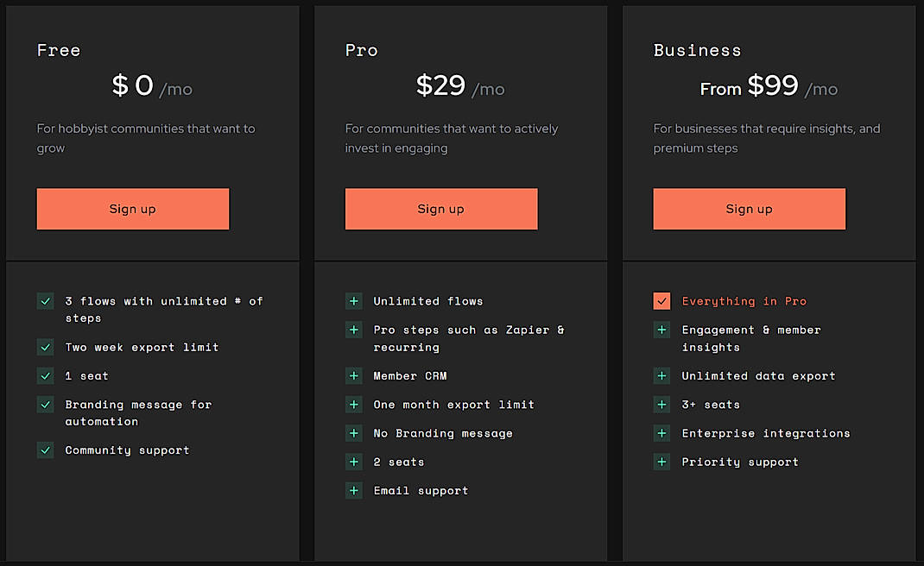The image size is (924, 566).
Task: Click the plus beside "Enterprise integrations"
Action: [x=661, y=433]
